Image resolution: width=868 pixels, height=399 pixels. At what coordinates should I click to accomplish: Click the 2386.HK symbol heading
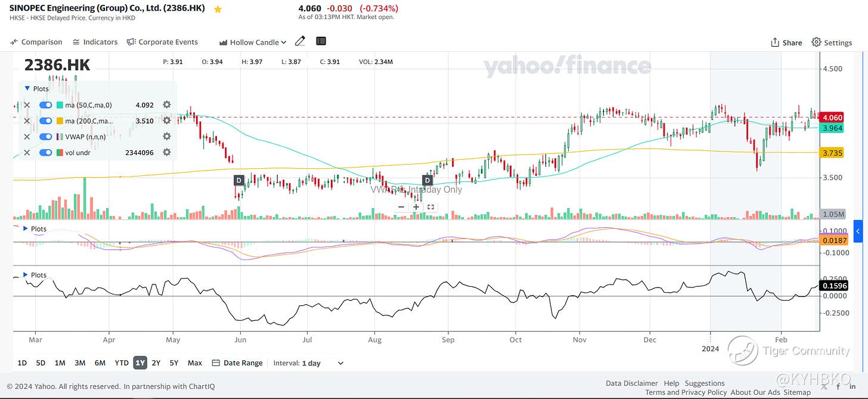[x=57, y=66]
